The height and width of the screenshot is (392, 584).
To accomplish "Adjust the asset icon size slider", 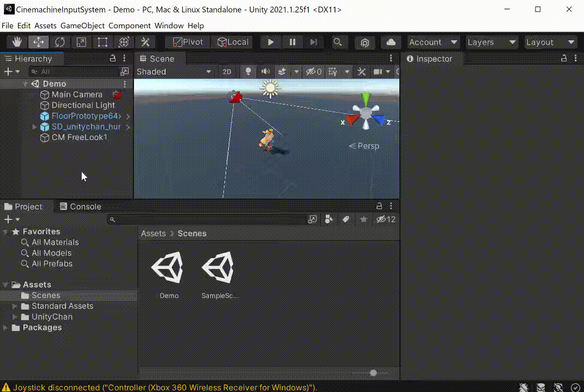I will [x=370, y=373].
